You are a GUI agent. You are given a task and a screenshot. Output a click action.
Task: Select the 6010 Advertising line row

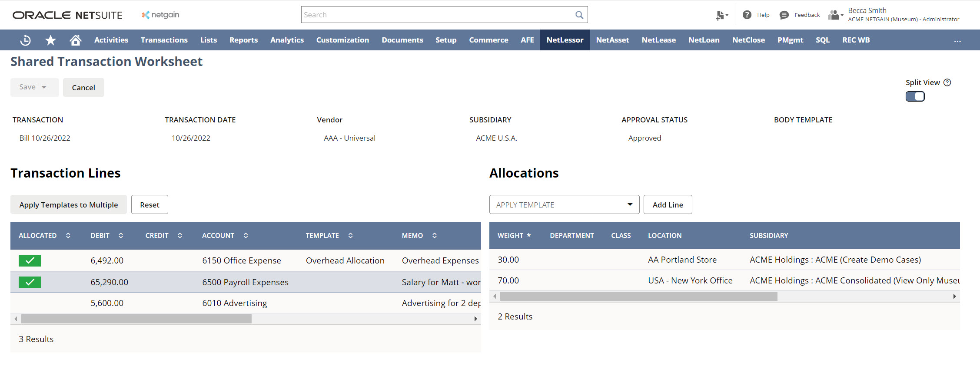point(246,303)
